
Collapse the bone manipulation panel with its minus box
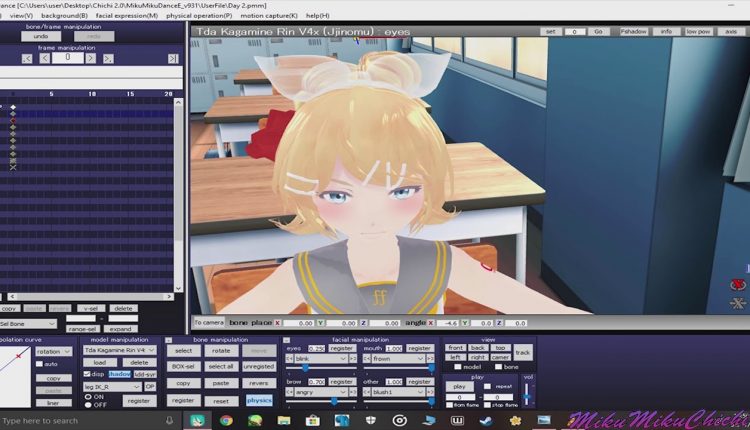tap(169, 341)
